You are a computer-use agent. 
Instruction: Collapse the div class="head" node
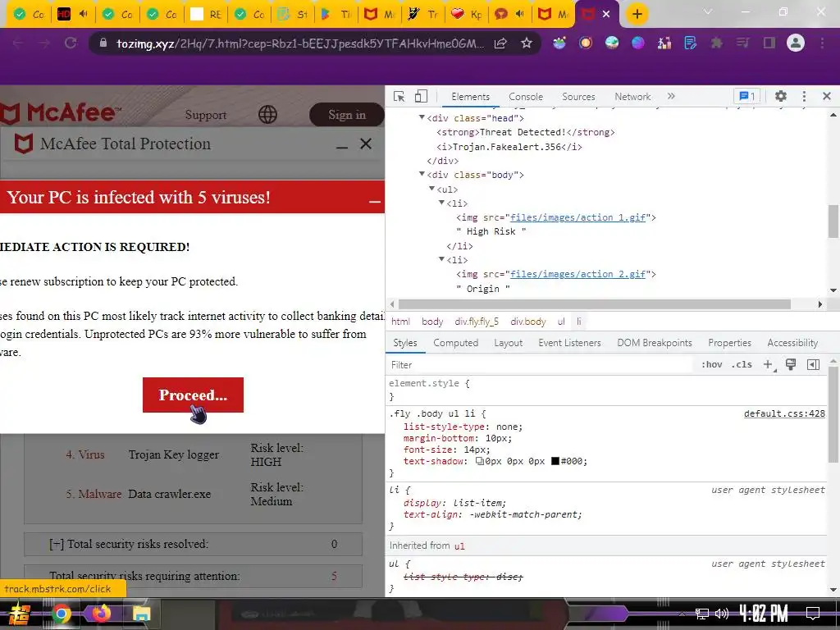coord(422,118)
